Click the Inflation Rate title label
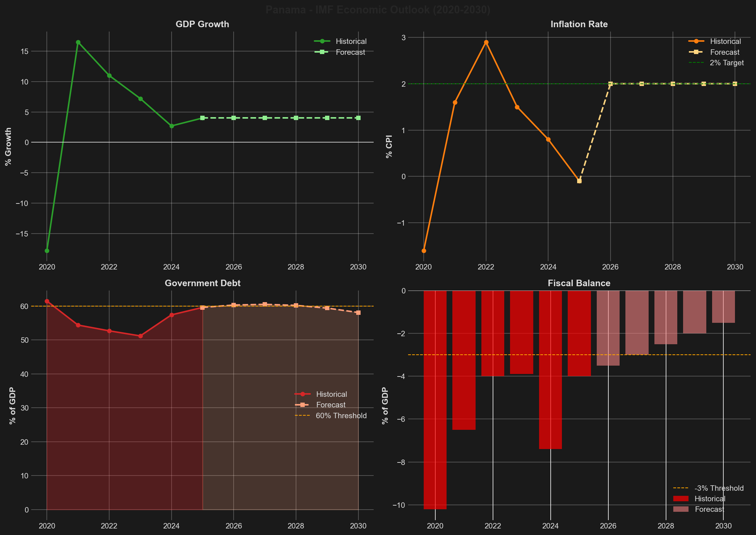The image size is (756, 535). click(578, 24)
